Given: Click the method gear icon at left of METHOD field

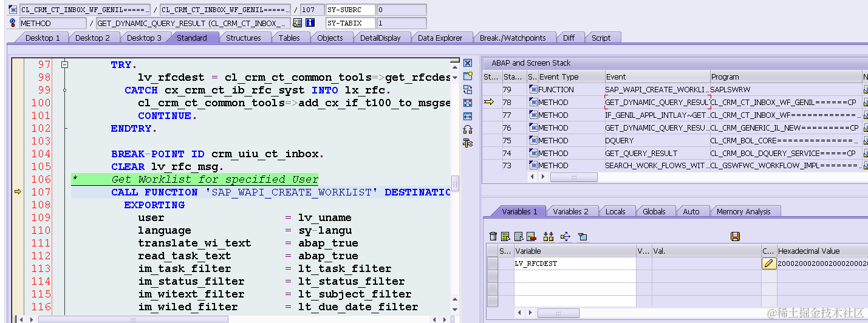Looking at the screenshot, I should pyautogui.click(x=13, y=23).
